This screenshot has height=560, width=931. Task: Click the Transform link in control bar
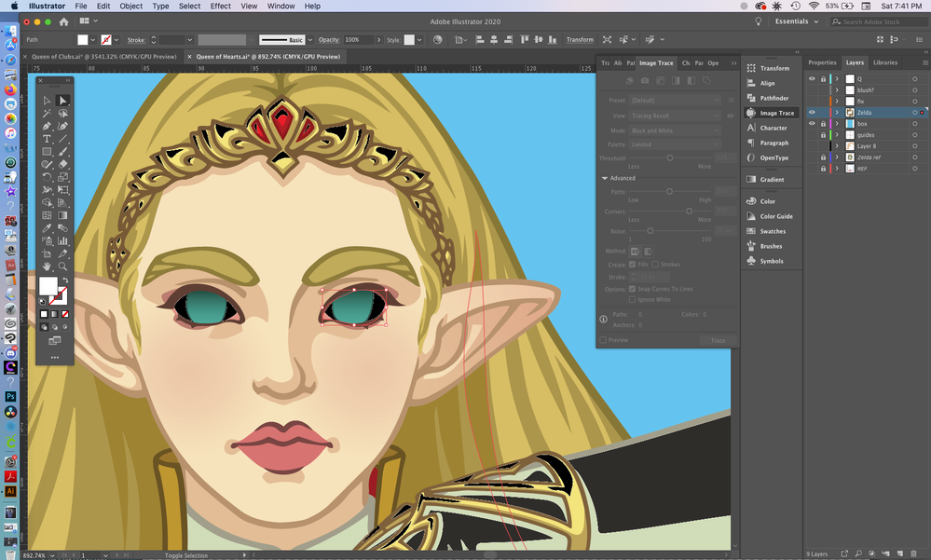580,40
